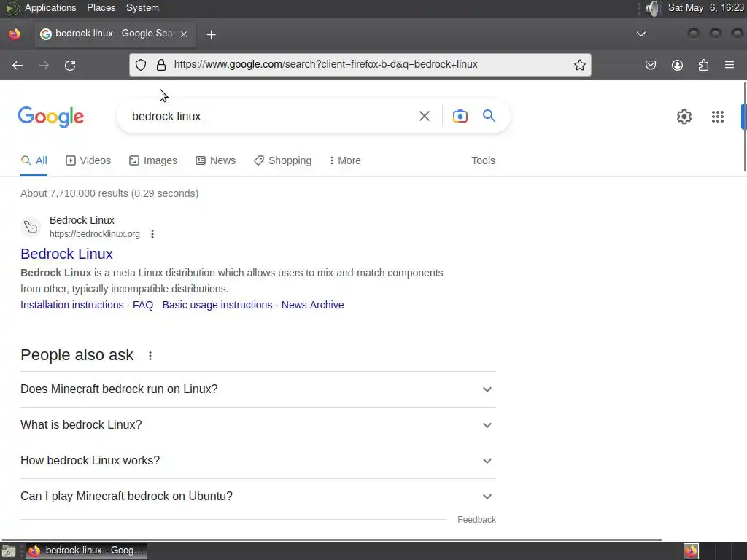747x560 pixels.
Task: Open the extensions puzzle icon
Action: 703,65
